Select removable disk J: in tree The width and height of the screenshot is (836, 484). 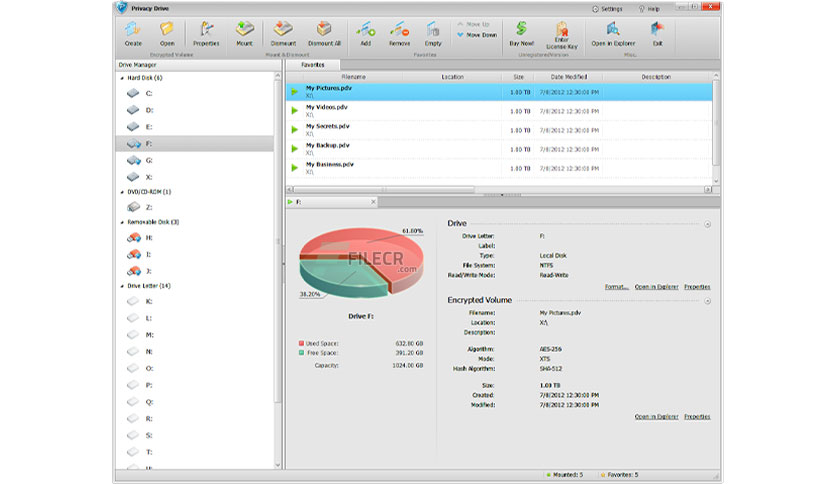pyautogui.click(x=195, y=271)
